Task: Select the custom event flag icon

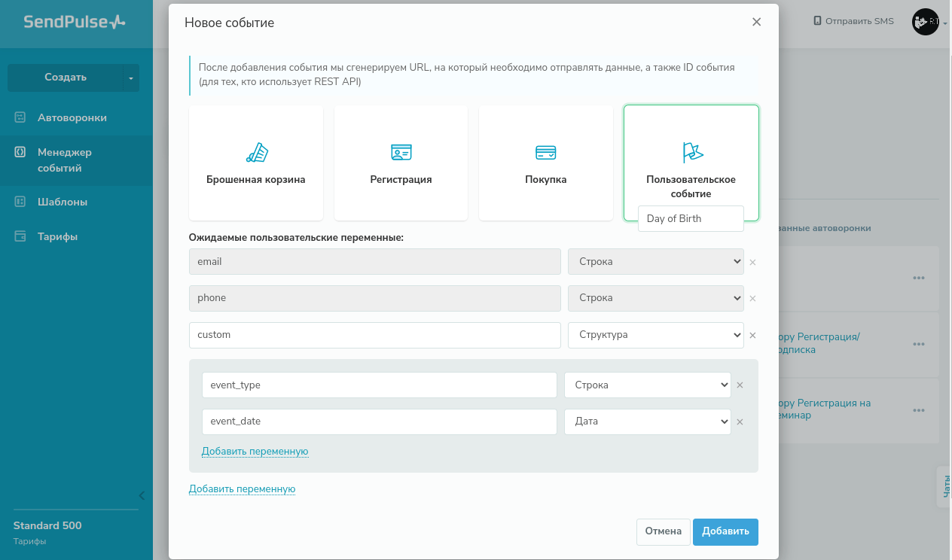Action: click(691, 153)
